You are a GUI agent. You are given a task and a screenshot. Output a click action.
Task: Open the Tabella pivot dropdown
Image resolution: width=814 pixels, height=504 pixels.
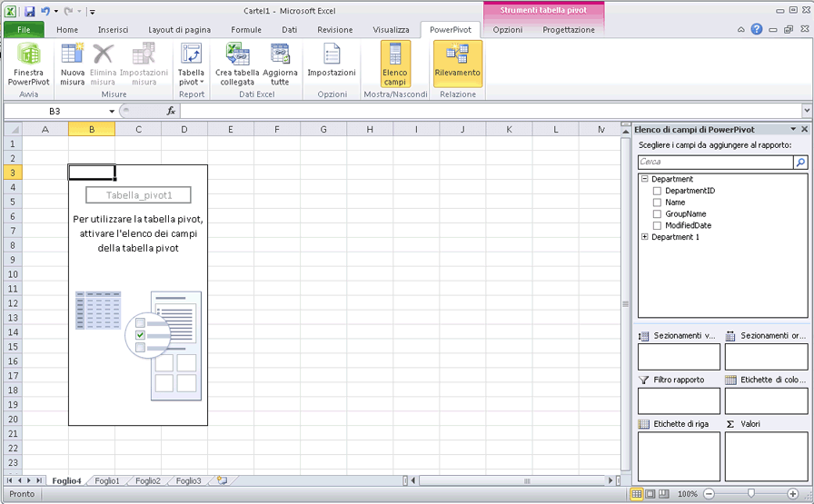pyautogui.click(x=191, y=64)
